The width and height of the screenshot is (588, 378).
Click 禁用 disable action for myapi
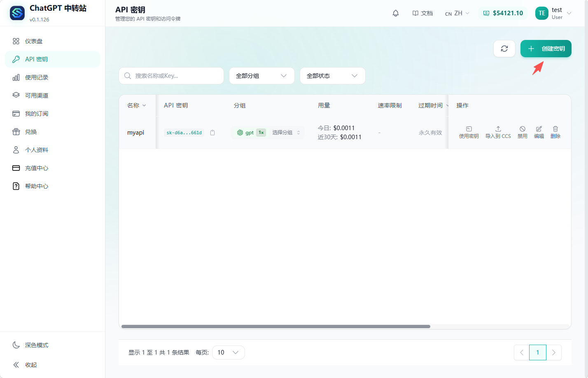523,132
